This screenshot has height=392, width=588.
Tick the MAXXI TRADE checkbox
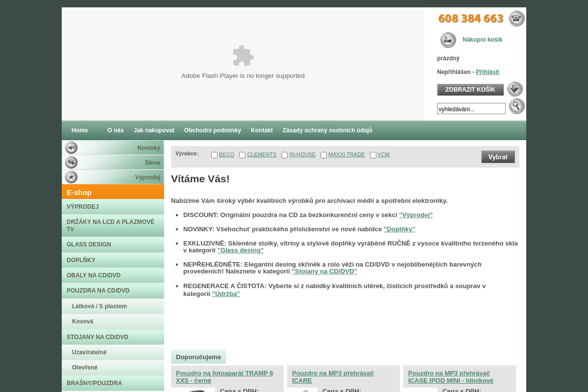323,155
